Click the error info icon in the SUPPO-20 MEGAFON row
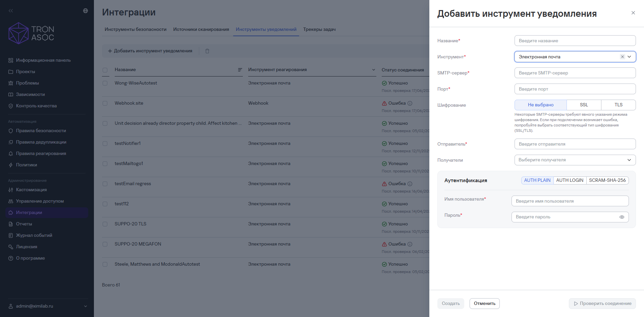The height and width of the screenshot is (317, 644). click(410, 244)
